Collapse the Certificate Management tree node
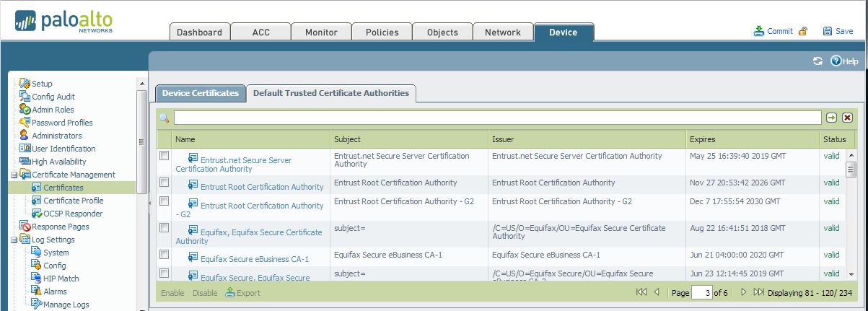The width and height of the screenshot is (868, 311). 14,175
